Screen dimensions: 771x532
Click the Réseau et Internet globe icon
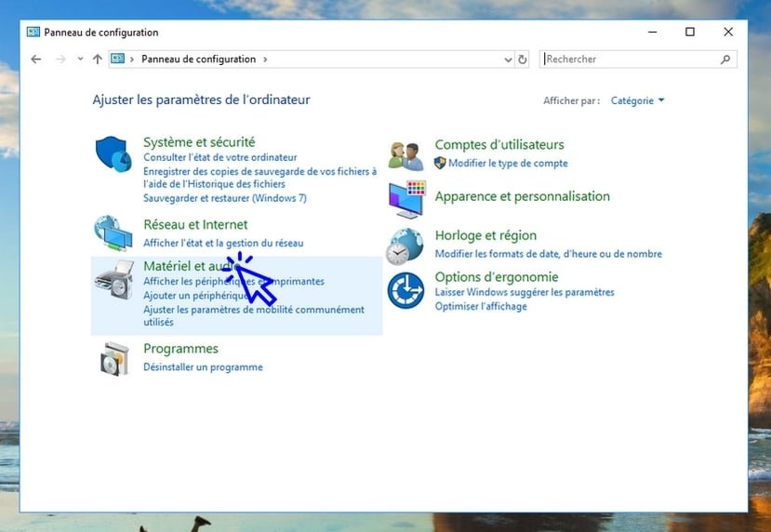[113, 233]
